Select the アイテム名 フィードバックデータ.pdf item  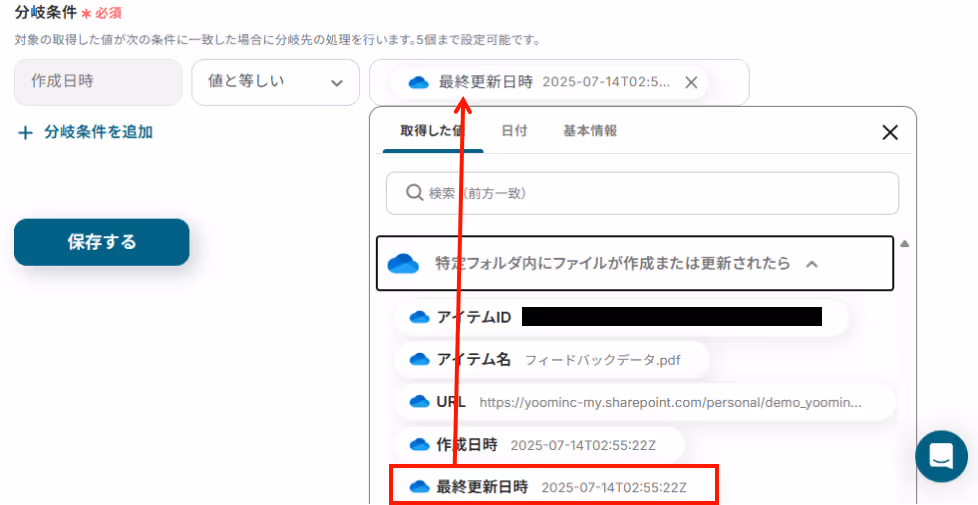pos(551,360)
